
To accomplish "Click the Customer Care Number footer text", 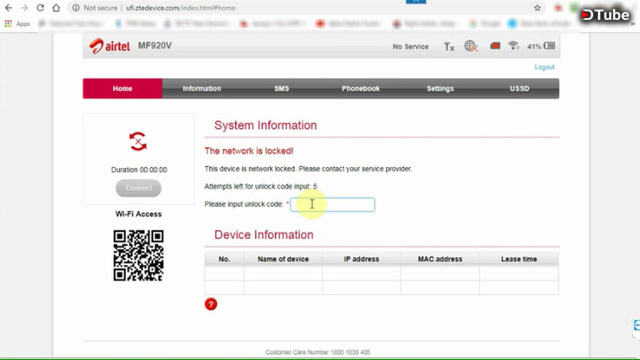I will [318, 352].
